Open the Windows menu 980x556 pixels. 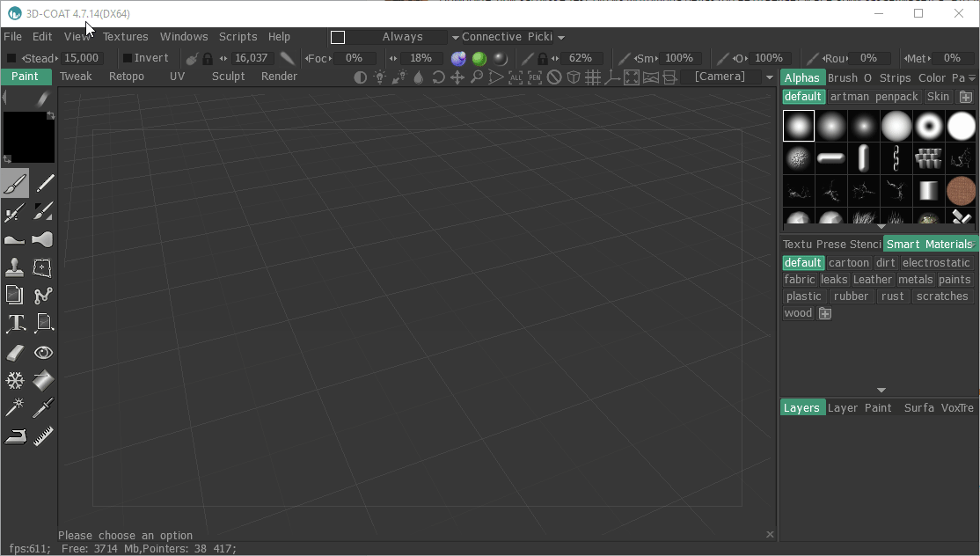pyautogui.click(x=184, y=37)
